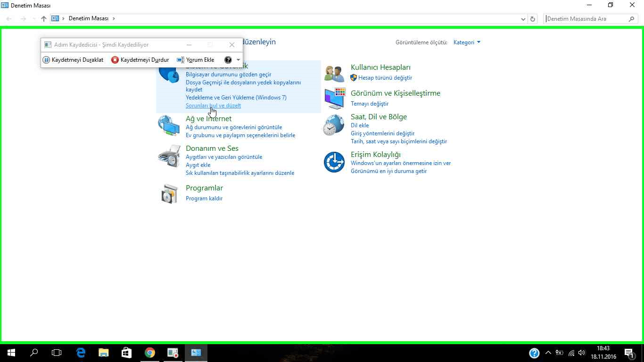This screenshot has width=644, height=362.
Task: Click Sorunları bul ve düzelt link
Action: [213, 106]
